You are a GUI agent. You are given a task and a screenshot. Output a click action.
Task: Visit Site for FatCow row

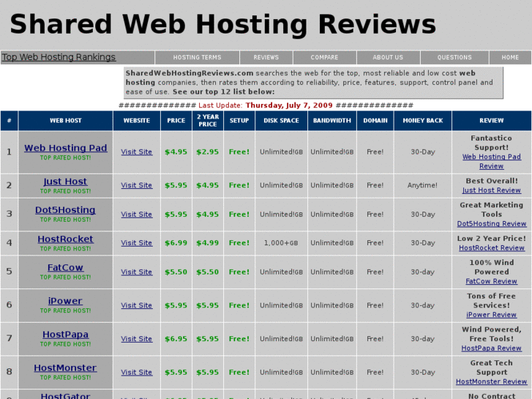[136, 272]
